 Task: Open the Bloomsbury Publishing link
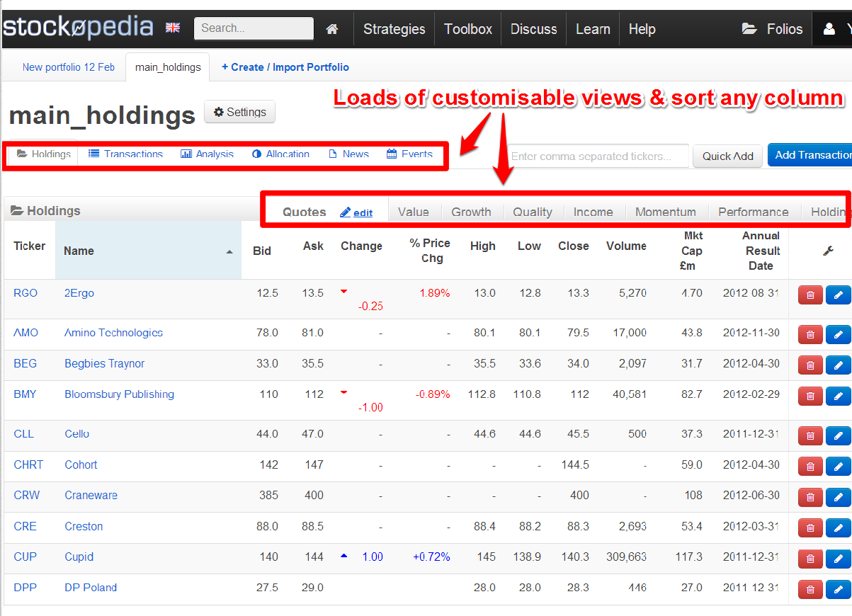click(x=119, y=394)
